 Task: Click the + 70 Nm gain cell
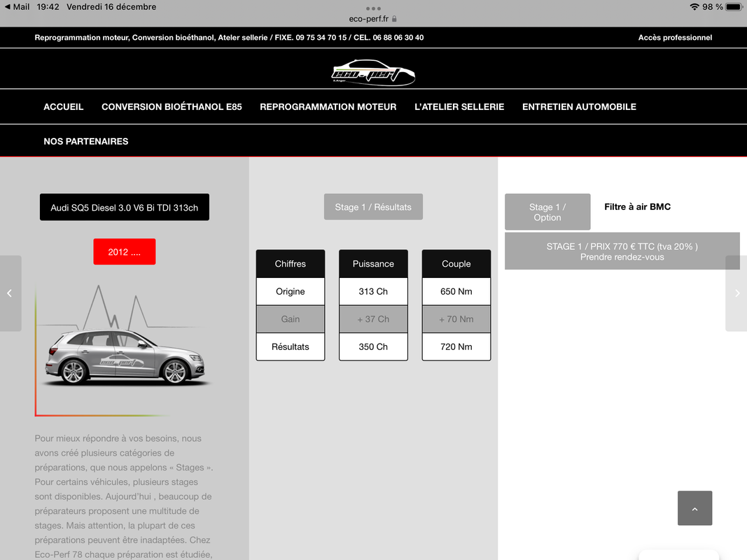tap(456, 319)
